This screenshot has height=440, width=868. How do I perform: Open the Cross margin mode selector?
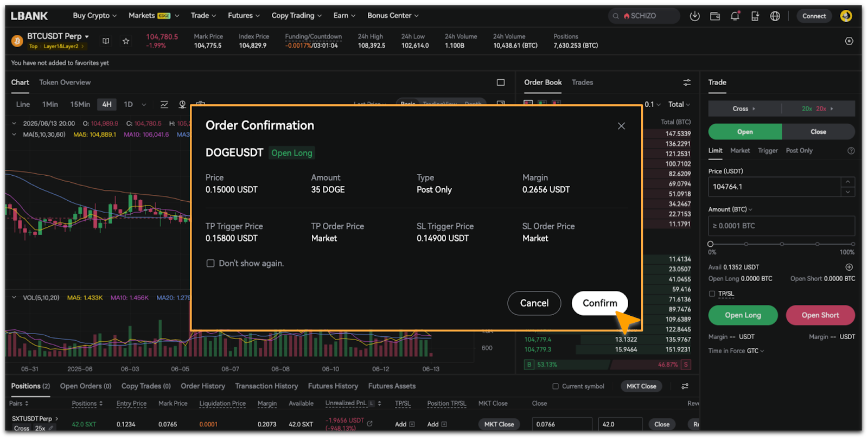(744, 109)
